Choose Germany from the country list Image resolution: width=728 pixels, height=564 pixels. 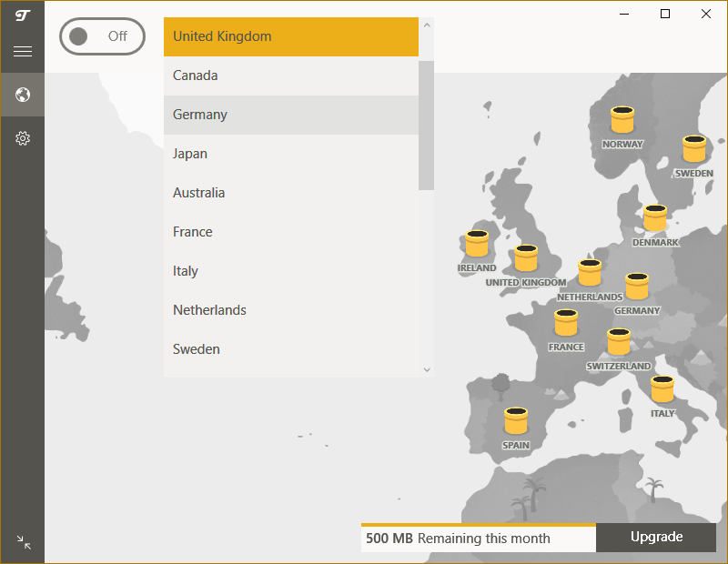pos(290,115)
